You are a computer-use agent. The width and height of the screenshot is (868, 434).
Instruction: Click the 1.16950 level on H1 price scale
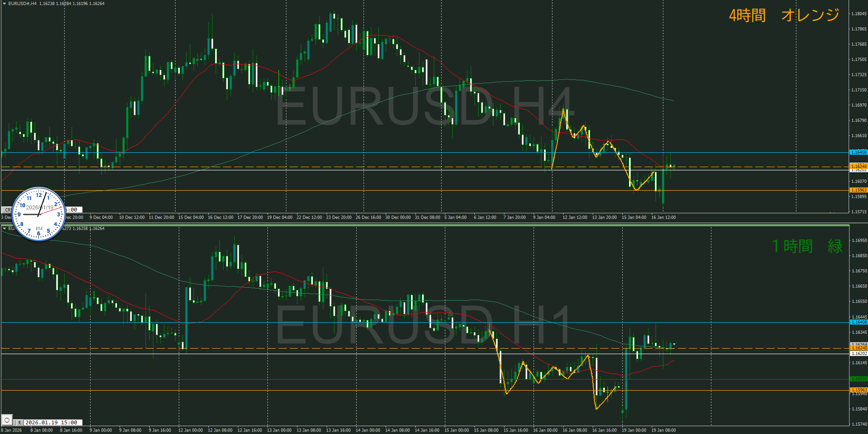click(x=859, y=241)
